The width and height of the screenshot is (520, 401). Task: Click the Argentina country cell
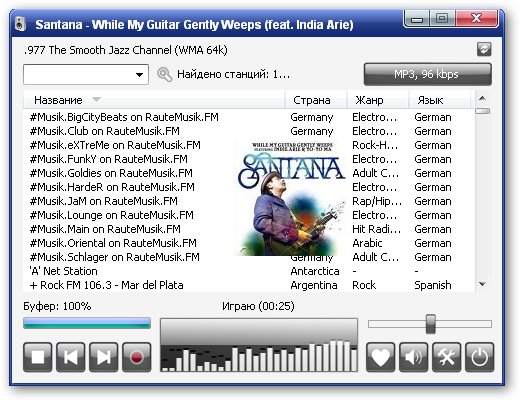pos(314,285)
